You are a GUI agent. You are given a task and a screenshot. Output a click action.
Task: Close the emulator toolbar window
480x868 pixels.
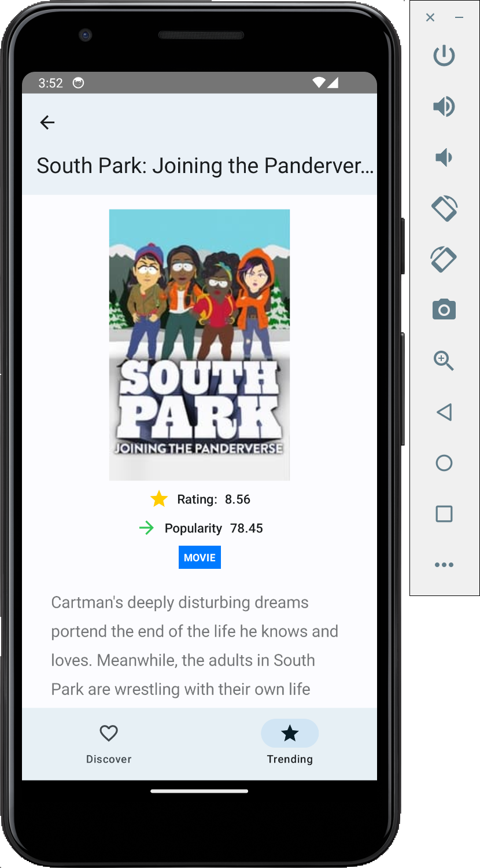(430, 17)
